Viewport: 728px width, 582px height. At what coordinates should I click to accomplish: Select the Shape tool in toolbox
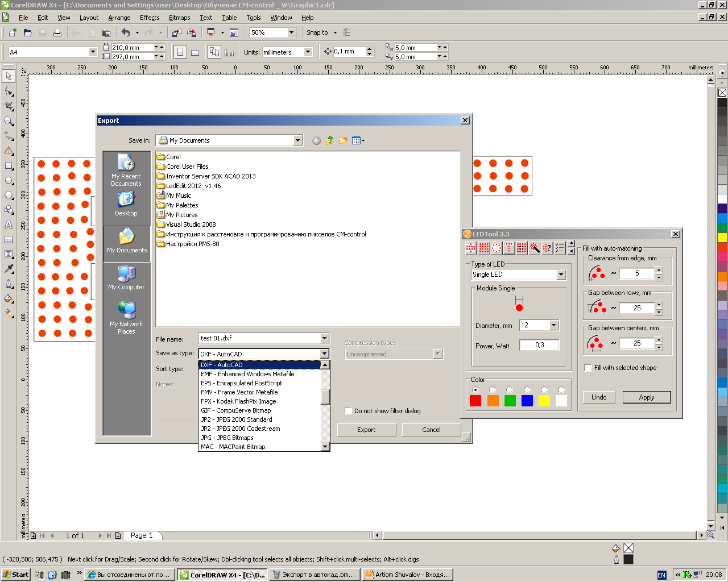click(9, 91)
